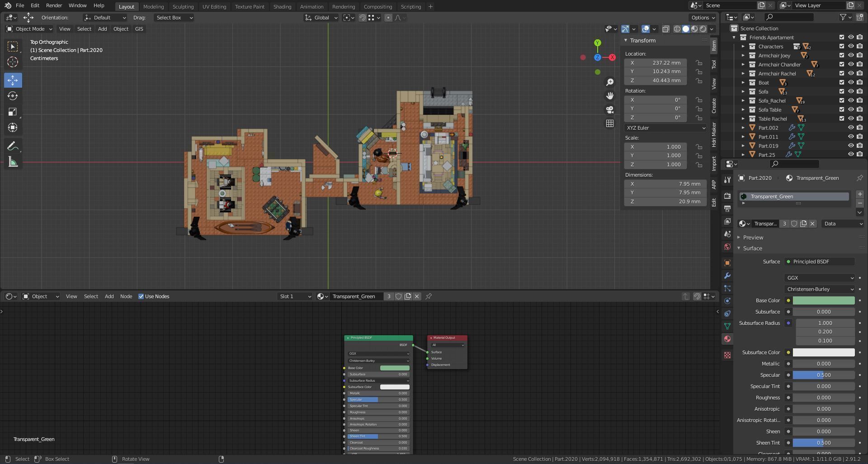Click the Principled BSDF surface button
Screen dimensions: 868x464
click(820, 262)
